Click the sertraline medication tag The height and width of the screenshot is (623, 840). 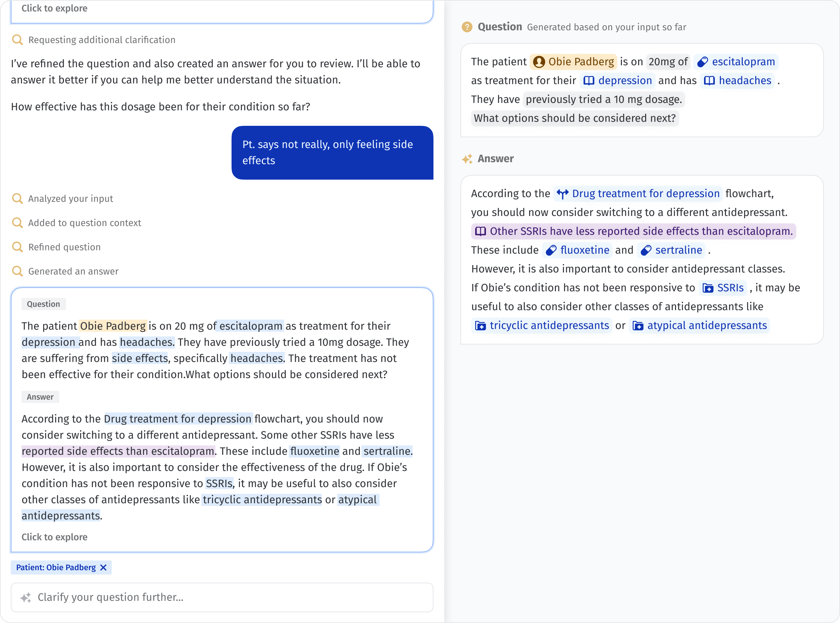pos(671,250)
